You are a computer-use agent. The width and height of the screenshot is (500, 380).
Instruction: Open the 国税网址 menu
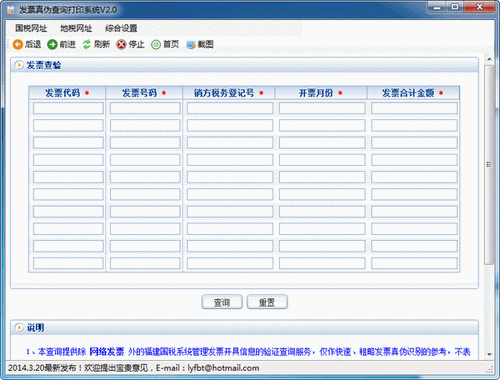31,28
